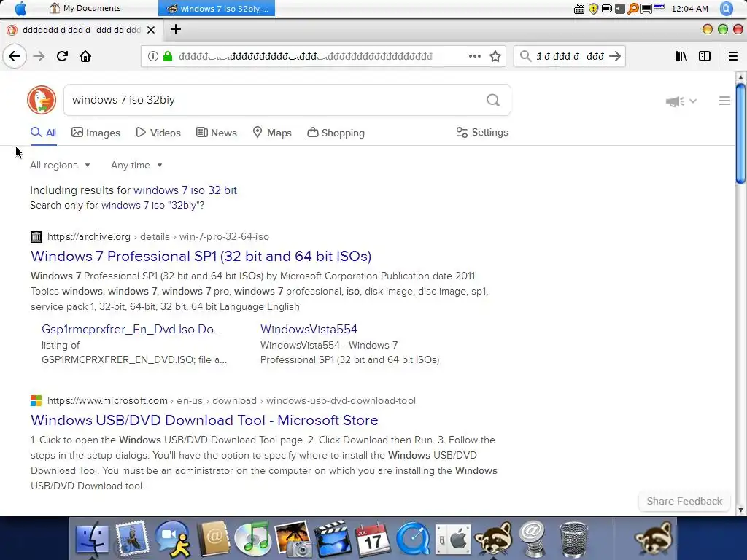Switch to My Documents taskbar window

86,8
